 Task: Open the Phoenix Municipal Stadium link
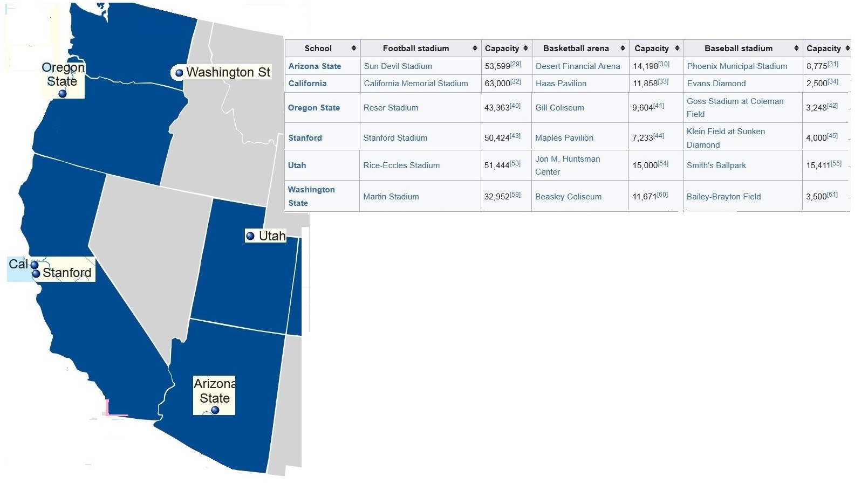[737, 66]
